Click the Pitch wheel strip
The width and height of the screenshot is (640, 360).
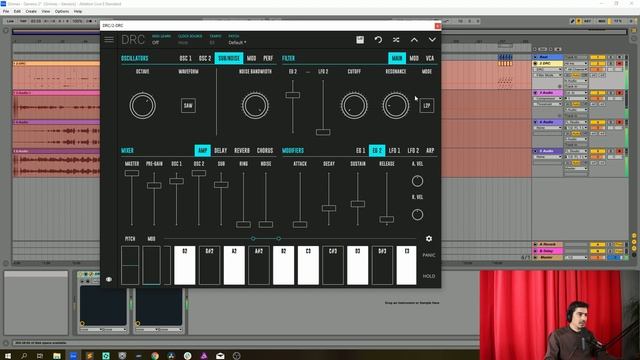(x=130, y=265)
